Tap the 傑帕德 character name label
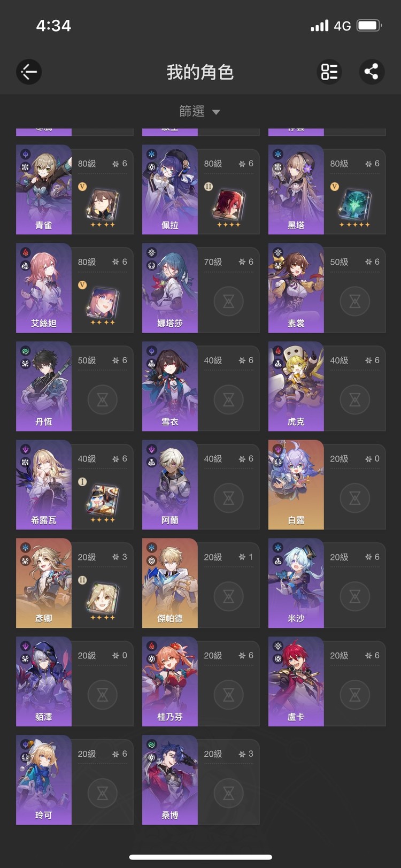The image size is (401, 868). click(170, 619)
